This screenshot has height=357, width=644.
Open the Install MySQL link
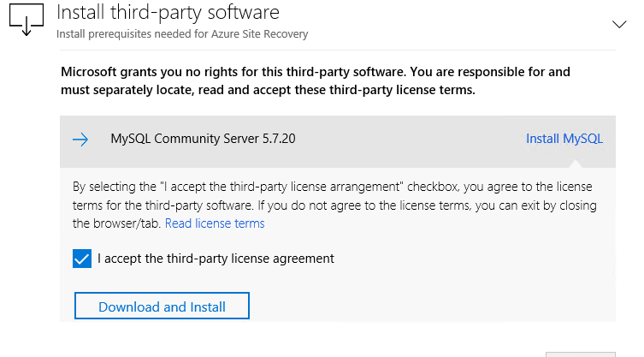pos(564,139)
